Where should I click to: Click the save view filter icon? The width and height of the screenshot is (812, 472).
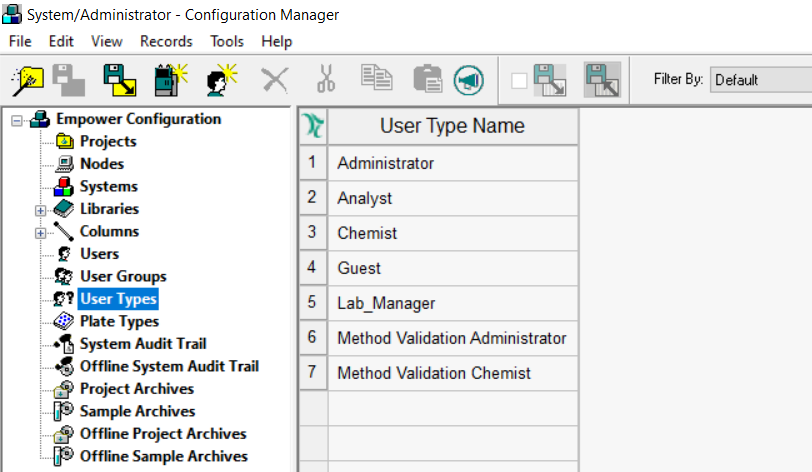tap(550, 80)
